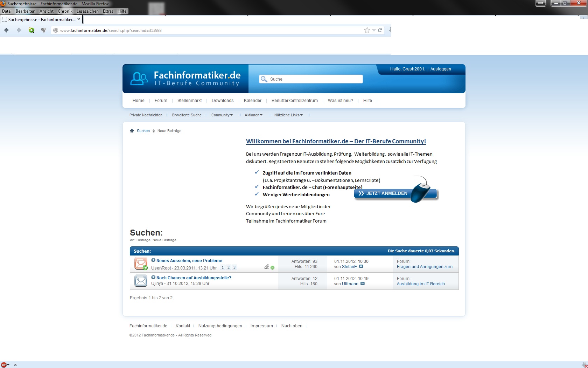
Task: Click the Ausloggen link
Action: (x=441, y=69)
